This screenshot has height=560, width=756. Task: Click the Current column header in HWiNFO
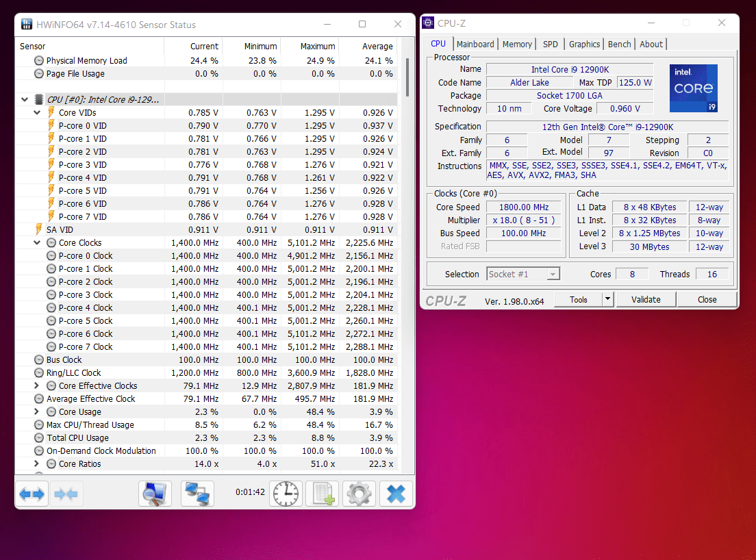point(193,47)
